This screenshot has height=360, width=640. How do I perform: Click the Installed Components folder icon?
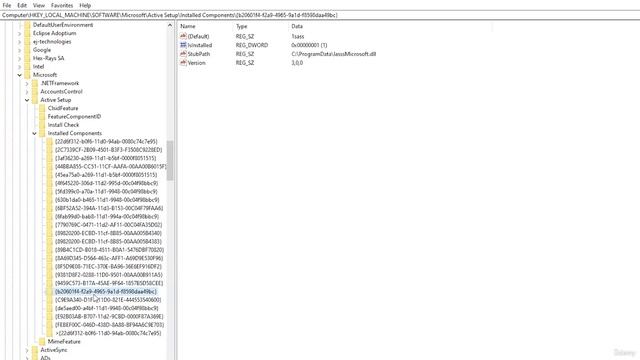tap(42, 133)
